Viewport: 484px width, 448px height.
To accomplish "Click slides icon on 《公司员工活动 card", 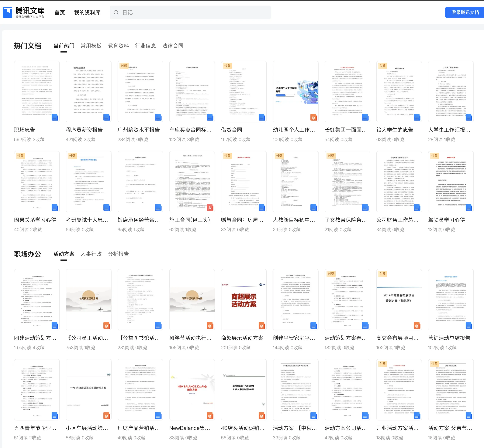I will 106,326.
